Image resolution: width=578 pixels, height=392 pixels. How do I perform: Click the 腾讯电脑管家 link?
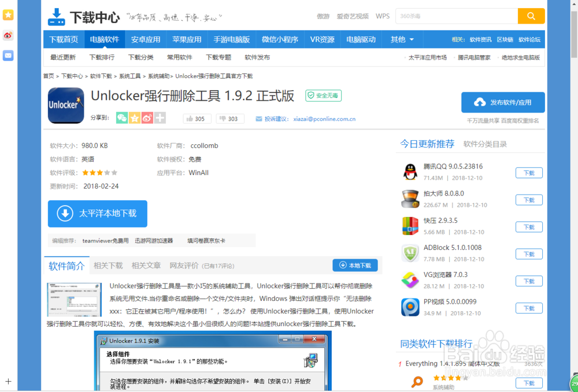[474, 57]
